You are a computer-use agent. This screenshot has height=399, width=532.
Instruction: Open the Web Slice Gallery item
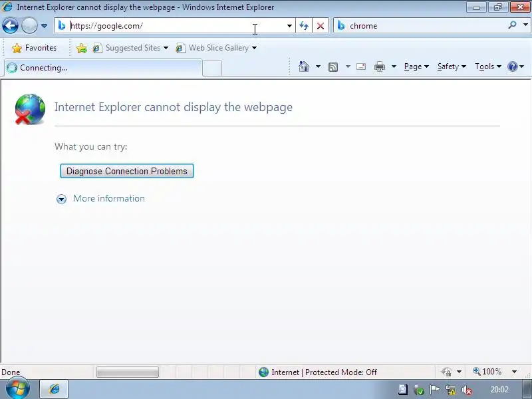[216, 48]
